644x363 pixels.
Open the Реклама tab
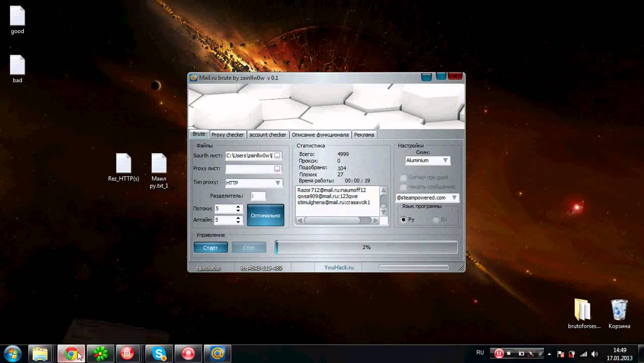pyautogui.click(x=364, y=135)
